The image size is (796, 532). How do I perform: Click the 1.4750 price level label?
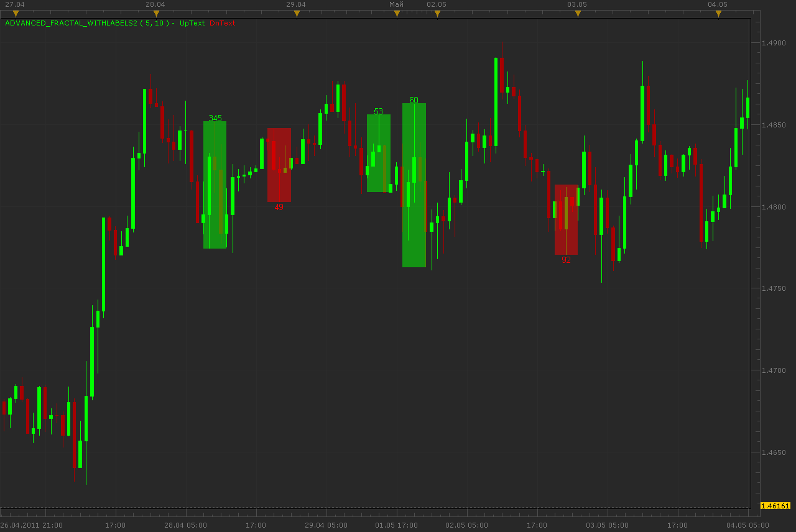point(774,288)
